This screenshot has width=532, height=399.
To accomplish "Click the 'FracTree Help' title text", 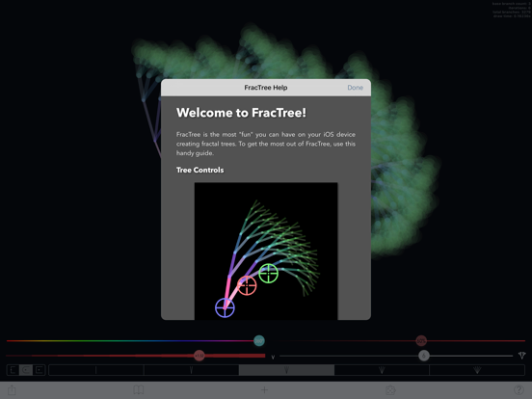I will (266, 88).
